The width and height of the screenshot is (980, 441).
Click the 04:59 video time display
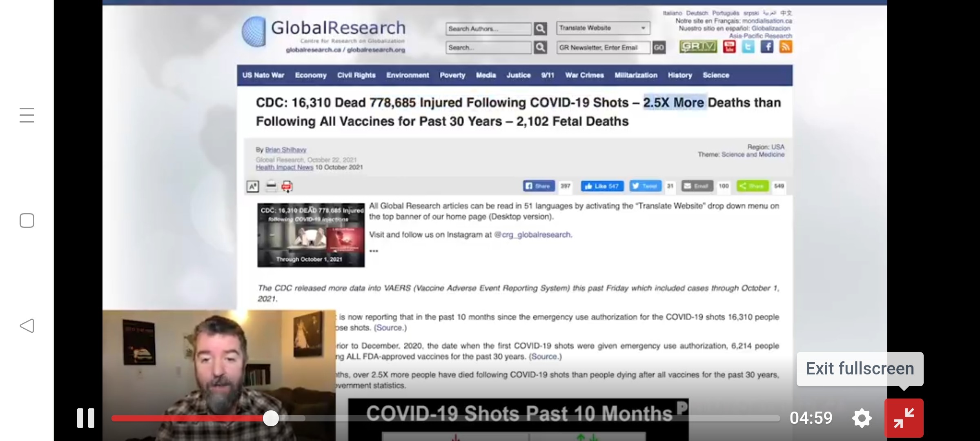click(x=811, y=418)
